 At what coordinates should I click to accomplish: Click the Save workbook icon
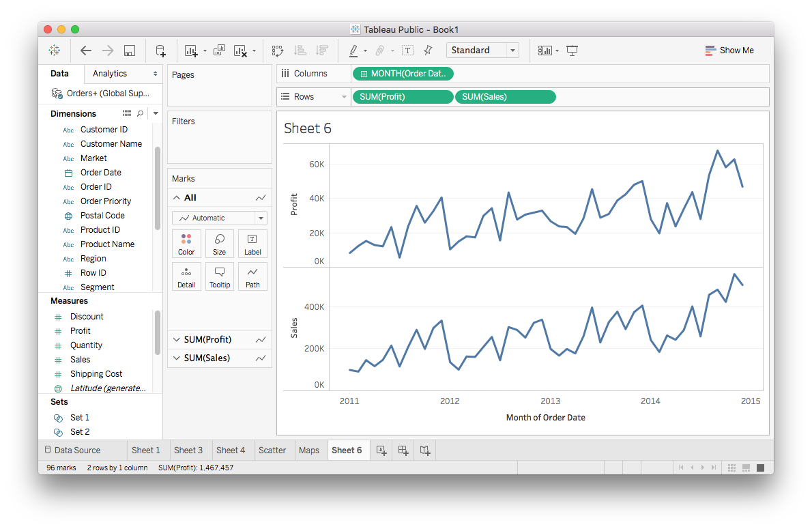pyautogui.click(x=130, y=51)
